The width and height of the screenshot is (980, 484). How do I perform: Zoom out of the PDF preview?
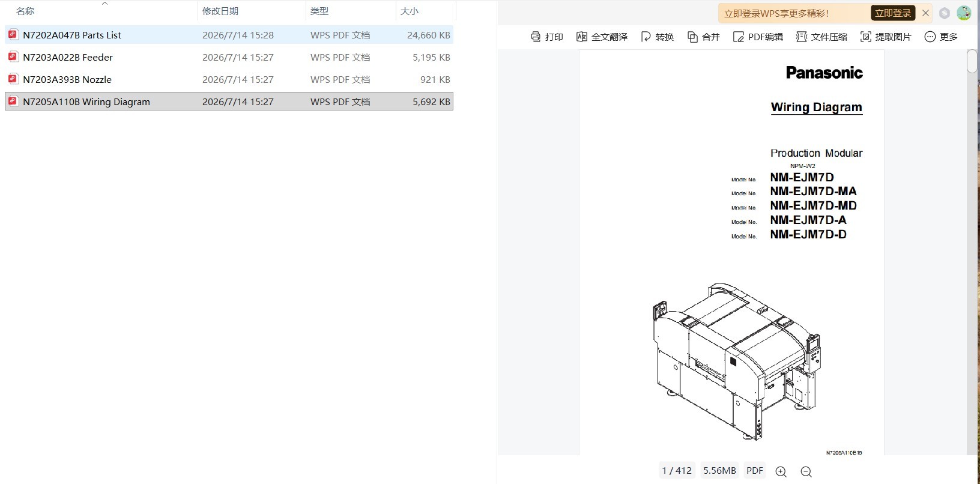(x=806, y=471)
